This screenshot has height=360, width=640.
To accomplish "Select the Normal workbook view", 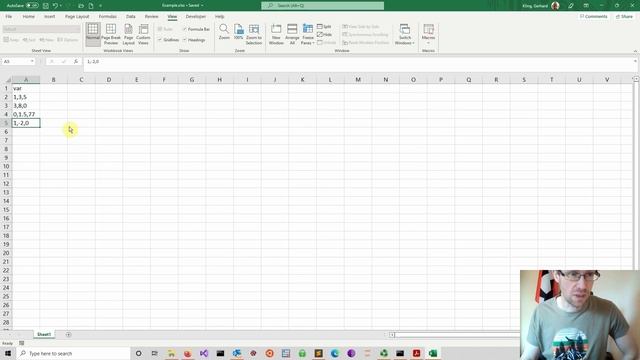I will click(x=93, y=34).
